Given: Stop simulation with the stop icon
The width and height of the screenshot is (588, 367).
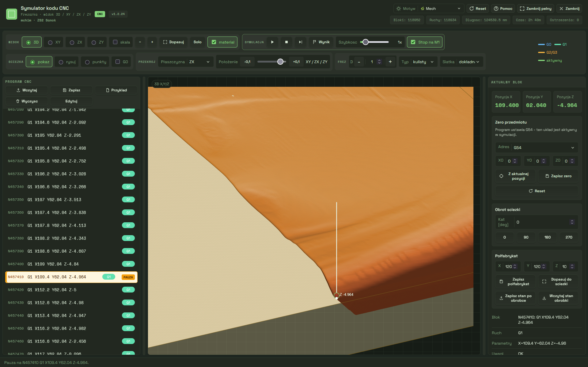Looking at the screenshot, I should 286,42.
